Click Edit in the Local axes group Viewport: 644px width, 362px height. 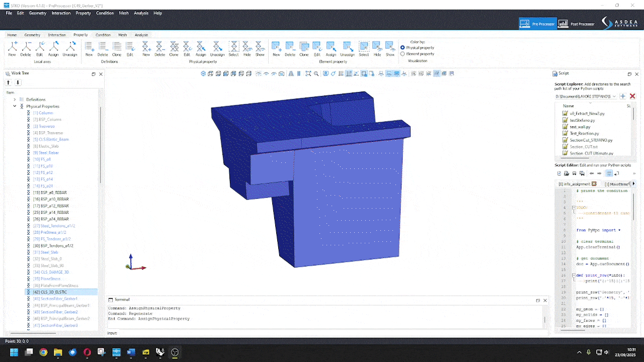pos(39,49)
